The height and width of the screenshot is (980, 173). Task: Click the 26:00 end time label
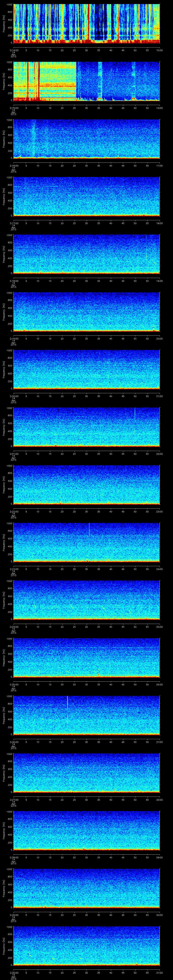pos(159,684)
